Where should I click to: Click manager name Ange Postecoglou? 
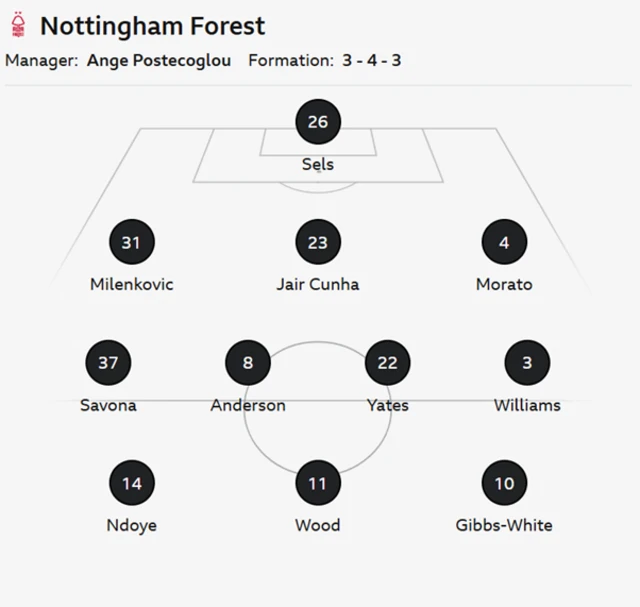pyautogui.click(x=159, y=60)
